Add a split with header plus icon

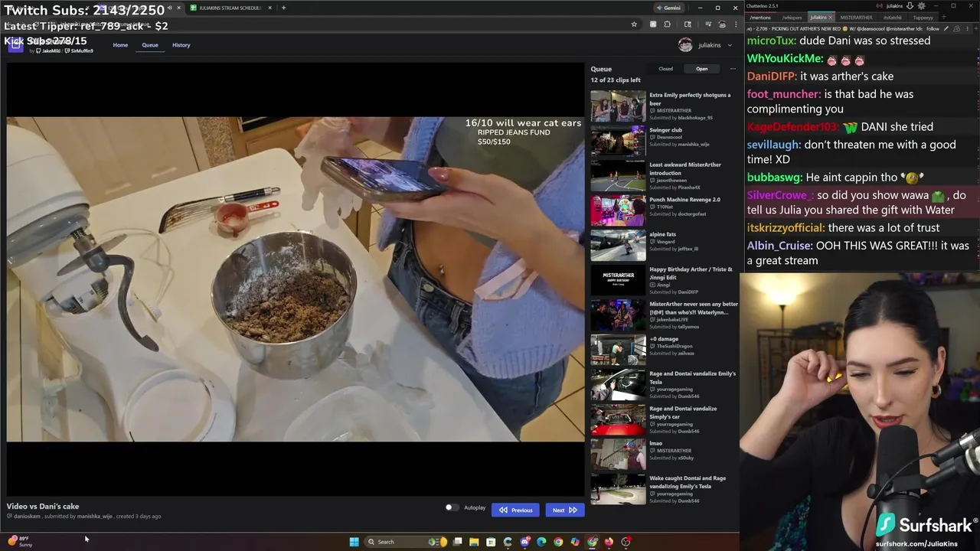975,29
